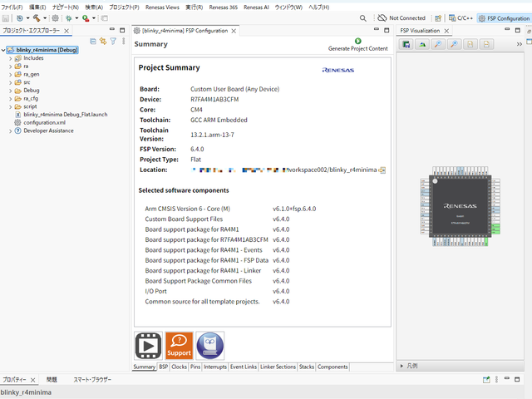532x399 pixels.
Task: Open debug bug dropdown arrow
Action: point(76,18)
